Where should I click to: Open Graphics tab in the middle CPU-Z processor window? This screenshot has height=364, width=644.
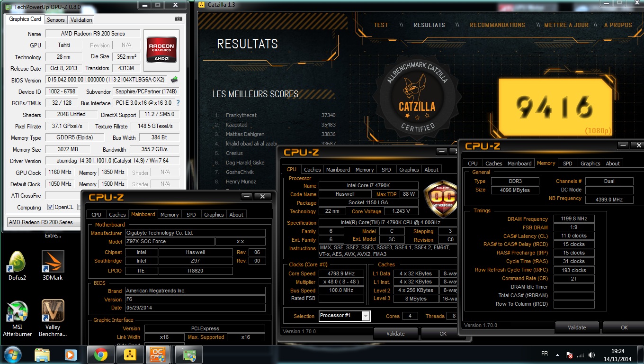tap(409, 170)
